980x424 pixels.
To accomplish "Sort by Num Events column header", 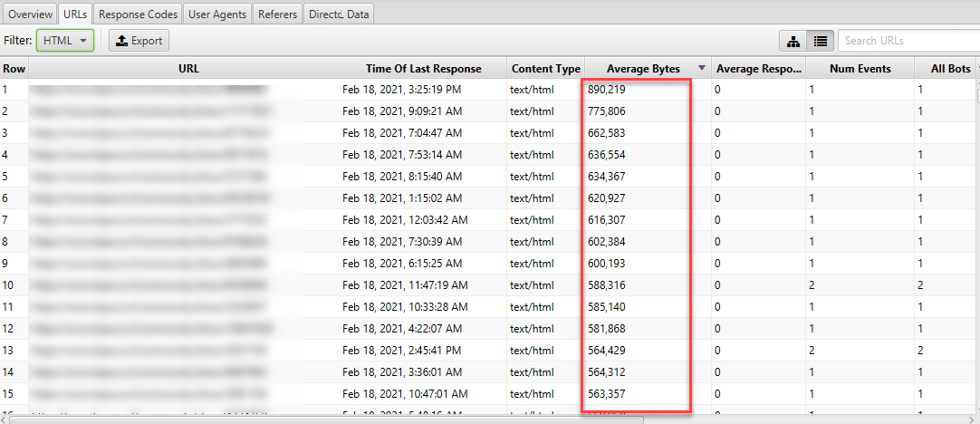I will (x=860, y=69).
